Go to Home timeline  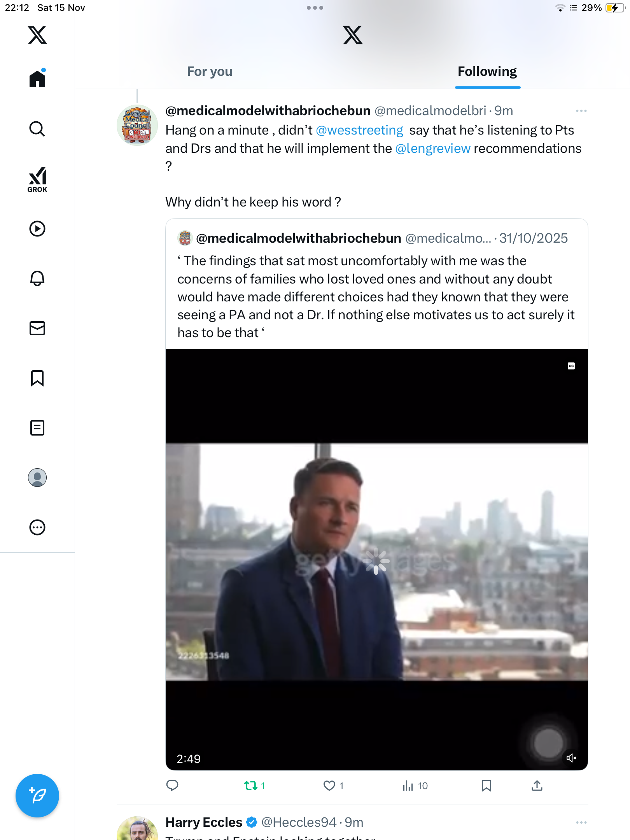click(x=37, y=79)
